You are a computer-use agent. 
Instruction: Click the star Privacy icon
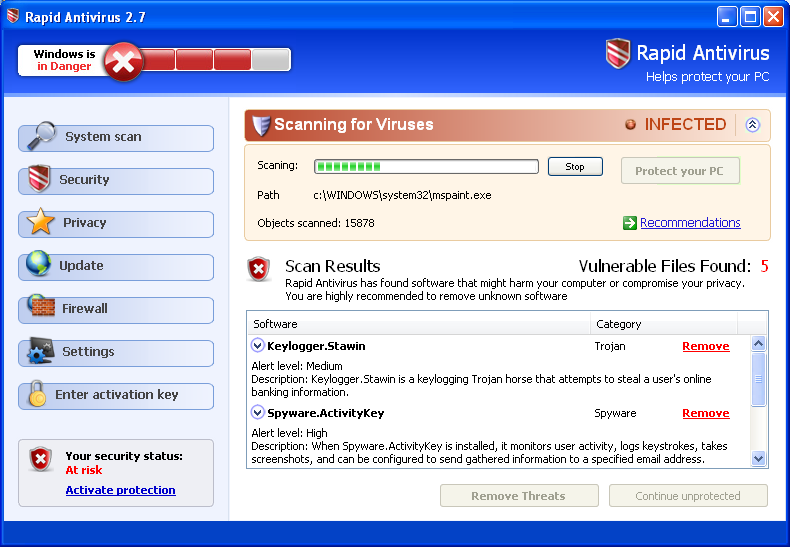(x=40, y=222)
